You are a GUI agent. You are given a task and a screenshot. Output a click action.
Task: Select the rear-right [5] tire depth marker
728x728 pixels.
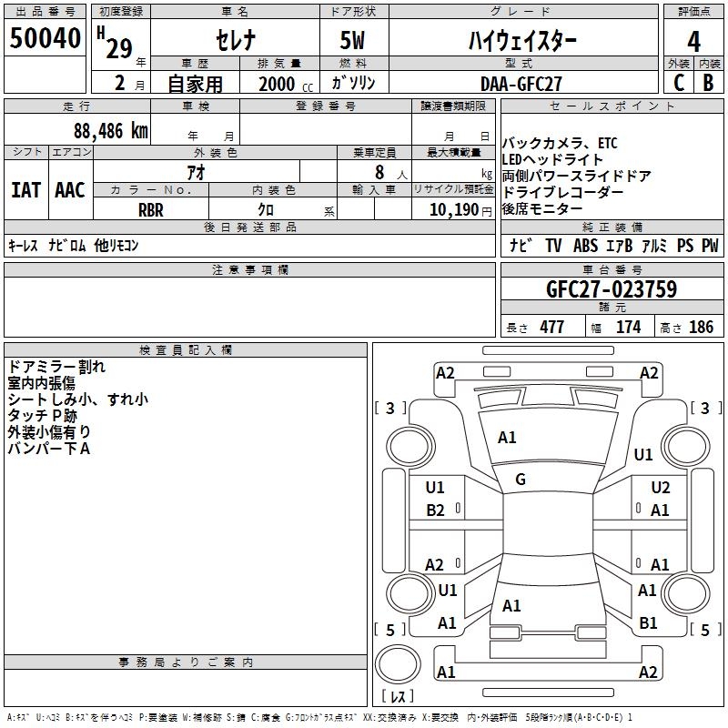702,630
